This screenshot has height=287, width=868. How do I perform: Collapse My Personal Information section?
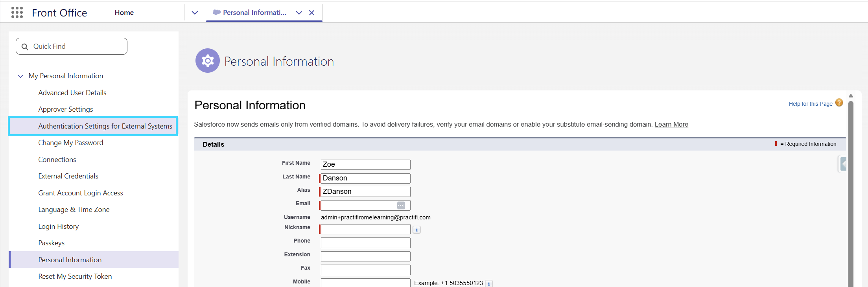coord(20,76)
